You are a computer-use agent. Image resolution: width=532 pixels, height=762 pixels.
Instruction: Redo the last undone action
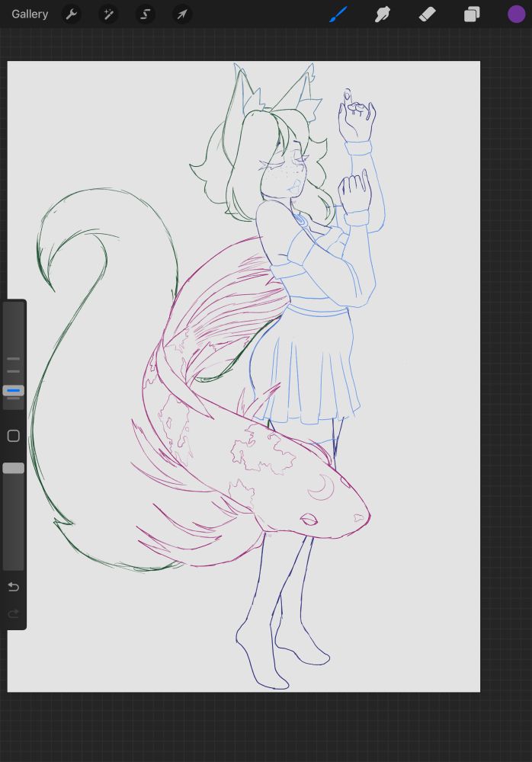pyautogui.click(x=14, y=613)
